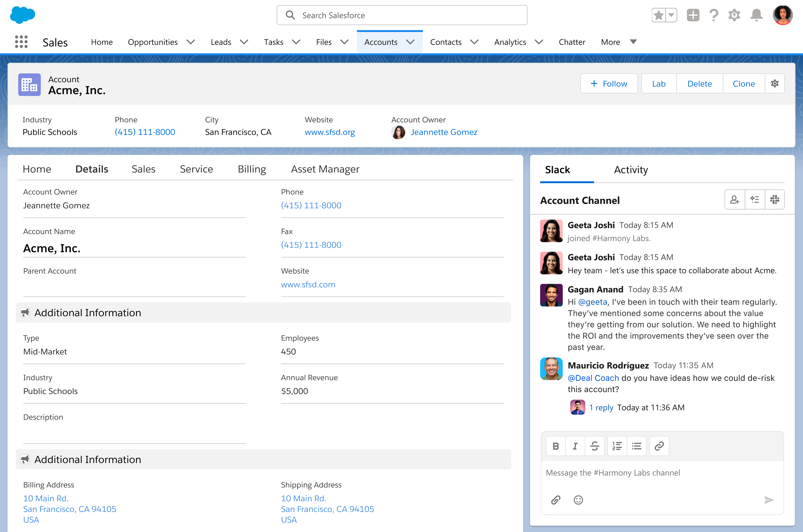Expand the Analytics dropdown chevron
803x532 pixels.
pos(539,42)
